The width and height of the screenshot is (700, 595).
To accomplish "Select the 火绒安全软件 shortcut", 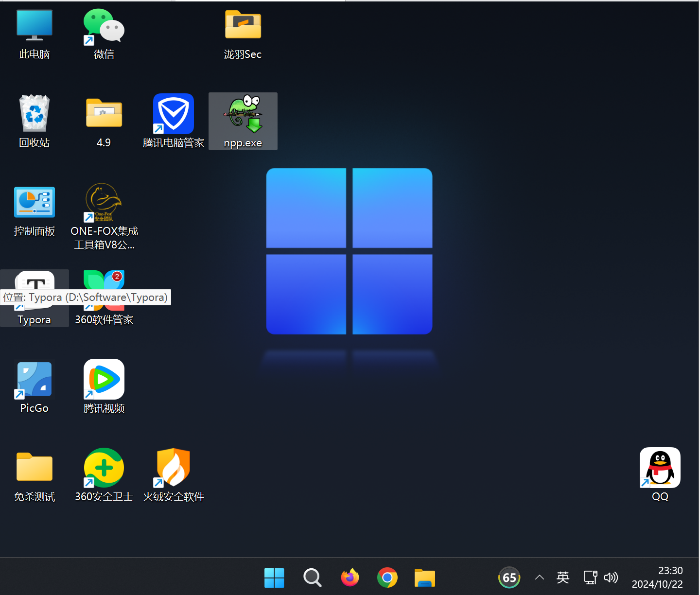I will pos(173,468).
